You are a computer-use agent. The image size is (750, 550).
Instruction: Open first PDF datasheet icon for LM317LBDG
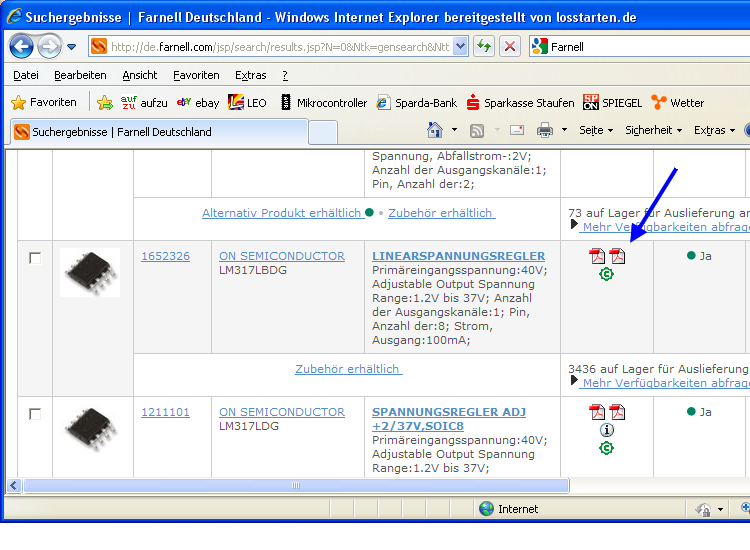(597, 256)
